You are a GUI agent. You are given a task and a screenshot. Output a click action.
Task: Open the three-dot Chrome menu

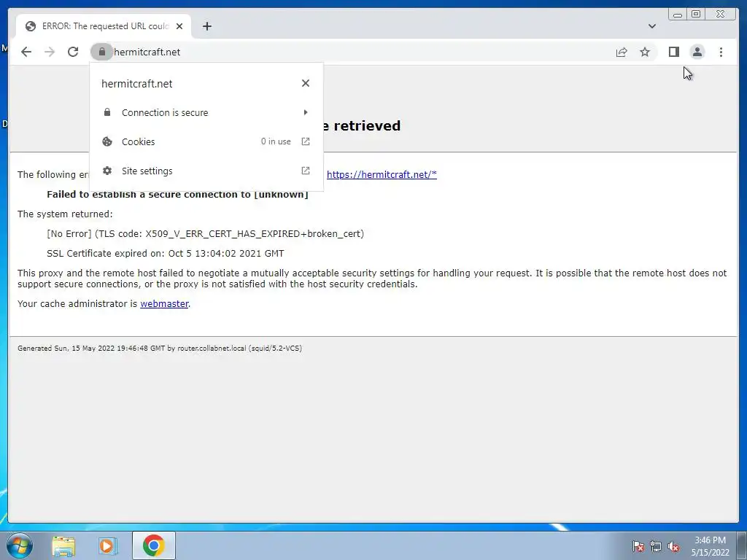721,52
